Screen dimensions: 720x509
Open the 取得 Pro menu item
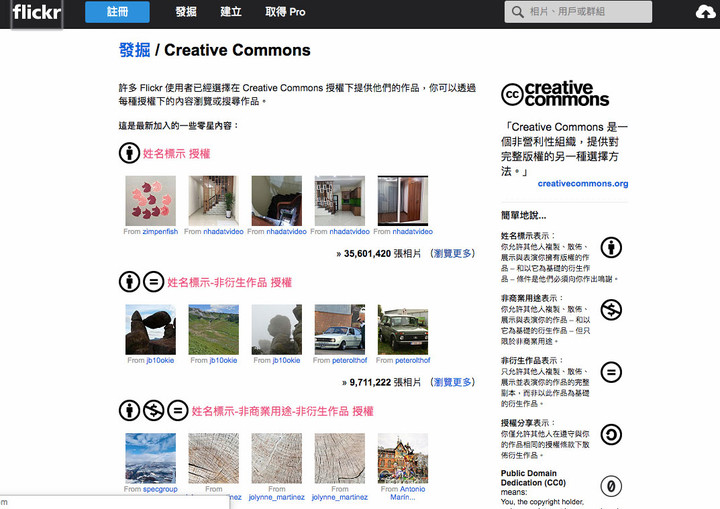[x=285, y=12]
